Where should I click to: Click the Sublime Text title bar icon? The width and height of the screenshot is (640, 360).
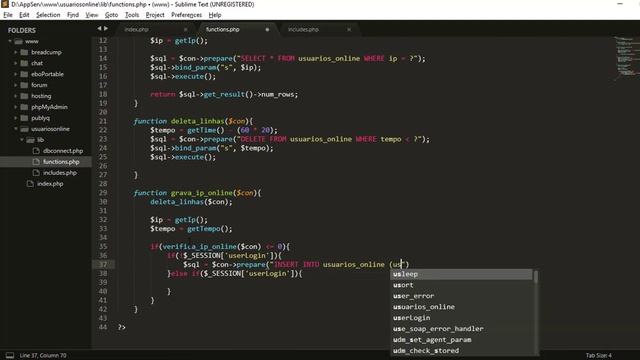(5, 4)
